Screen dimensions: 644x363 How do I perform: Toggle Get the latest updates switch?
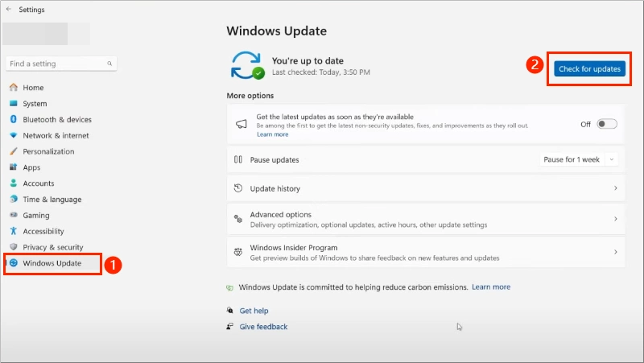[607, 124]
